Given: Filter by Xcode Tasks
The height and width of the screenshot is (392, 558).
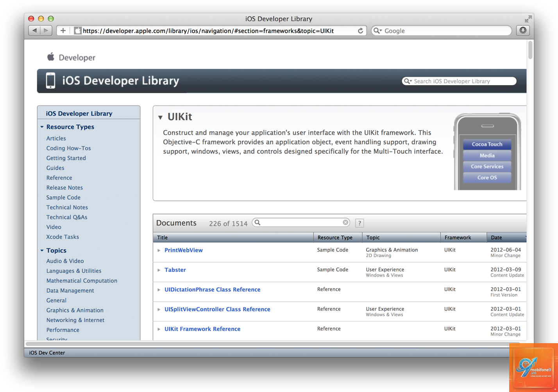Looking at the screenshot, I should (x=63, y=237).
